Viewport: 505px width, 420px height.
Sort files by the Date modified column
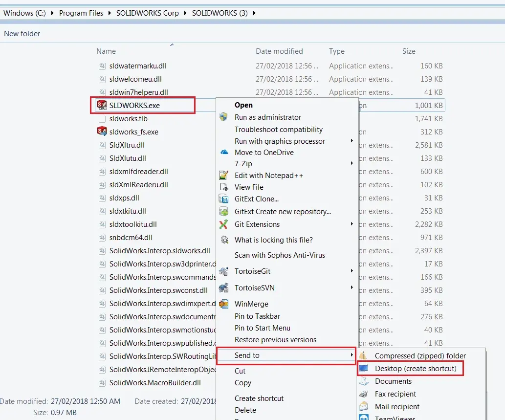pyautogui.click(x=279, y=51)
